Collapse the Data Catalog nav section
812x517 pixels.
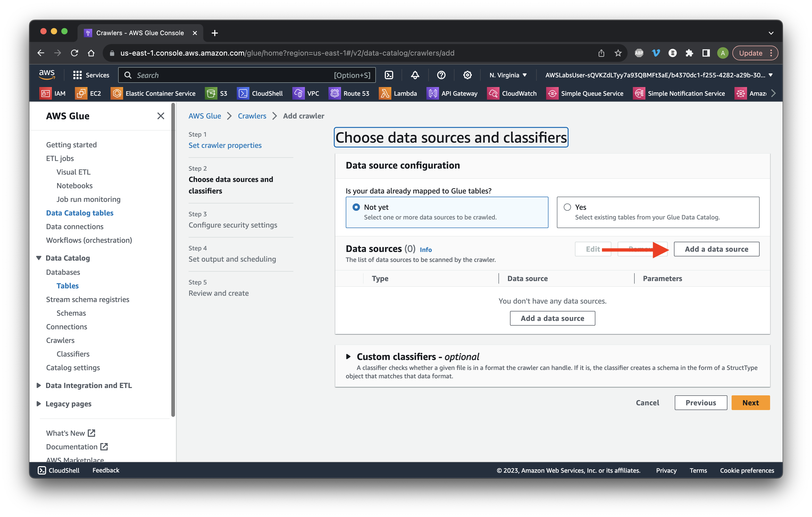tap(39, 258)
